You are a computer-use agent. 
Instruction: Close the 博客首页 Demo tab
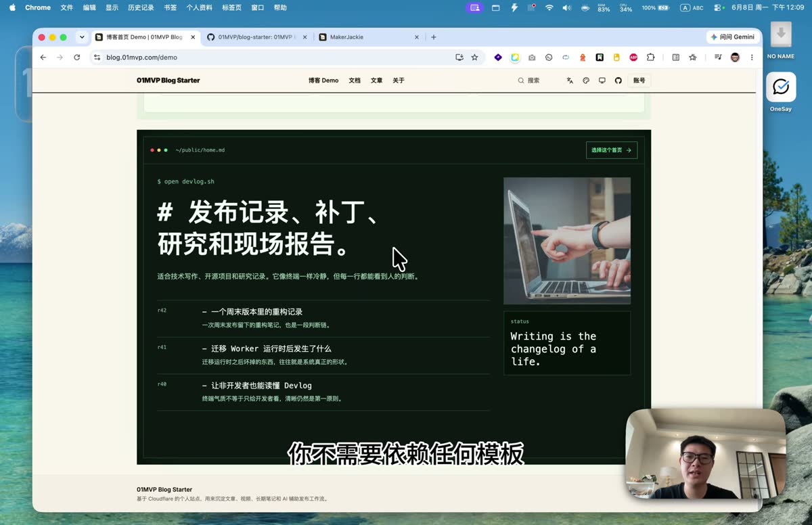(193, 37)
